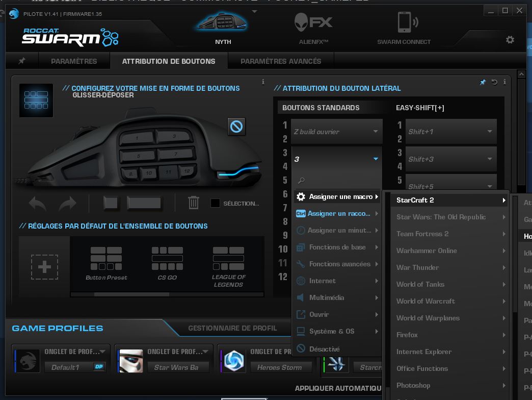
Task: Open the Shift+1 Easy-Shift dropdown
Action: pos(451,132)
